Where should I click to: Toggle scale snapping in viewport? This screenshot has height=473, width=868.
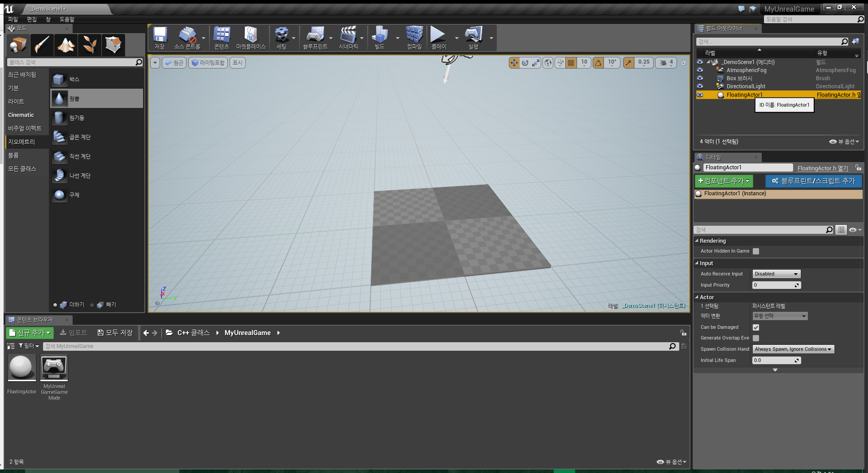pyautogui.click(x=629, y=63)
